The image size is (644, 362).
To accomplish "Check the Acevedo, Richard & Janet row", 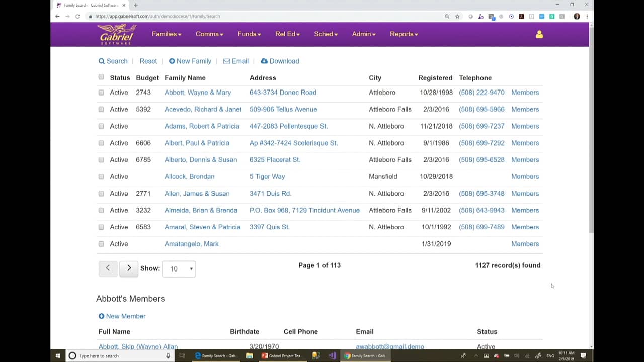I will (101, 109).
